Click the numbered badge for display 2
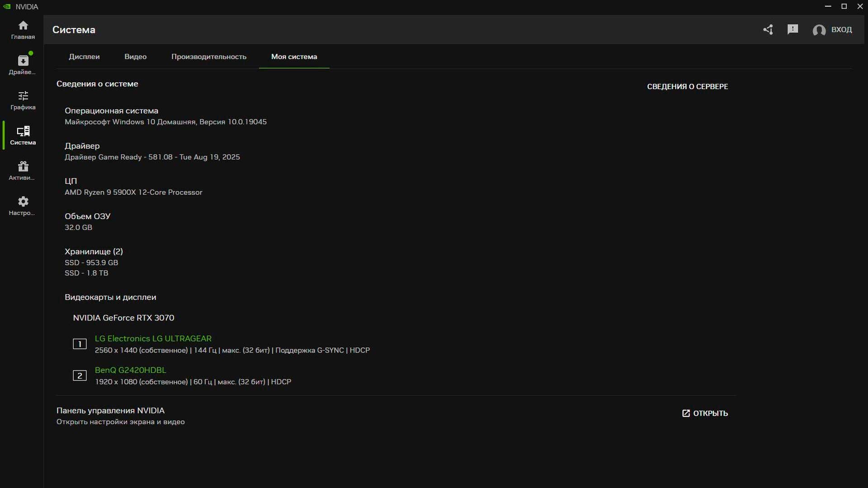The height and width of the screenshot is (488, 868). coord(80,375)
